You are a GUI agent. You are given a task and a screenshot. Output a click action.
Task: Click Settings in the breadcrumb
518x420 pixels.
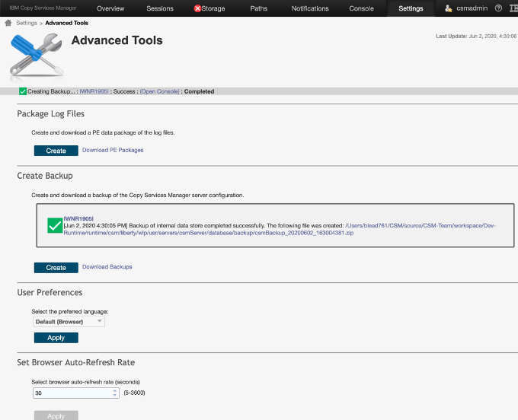pos(27,23)
